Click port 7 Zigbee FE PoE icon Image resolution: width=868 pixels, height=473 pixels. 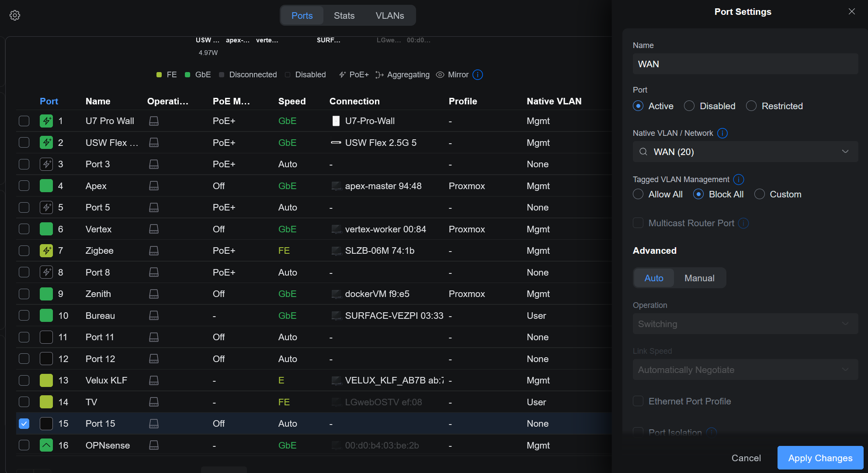46,251
